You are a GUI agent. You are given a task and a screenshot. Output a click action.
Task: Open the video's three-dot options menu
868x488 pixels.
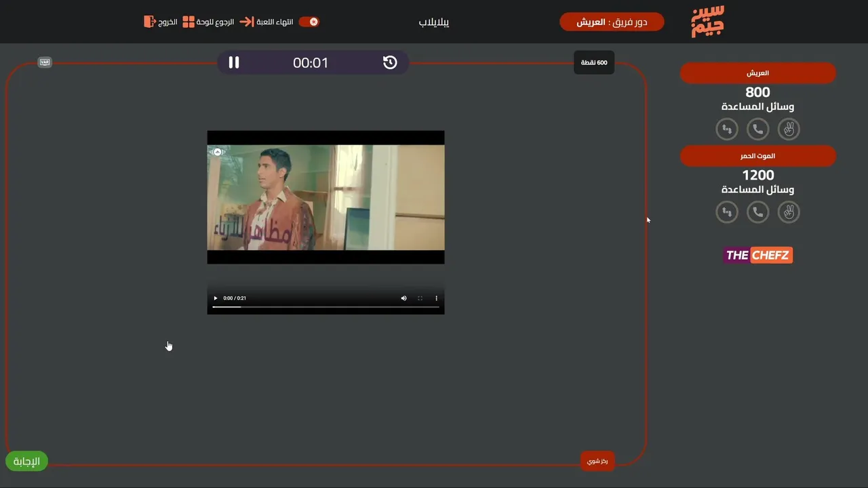[436, 298]
